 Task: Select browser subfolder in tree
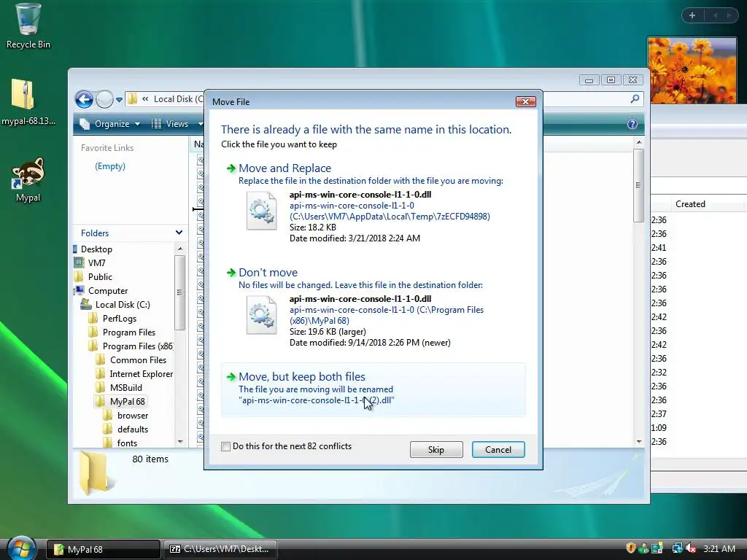coord(133,415)
